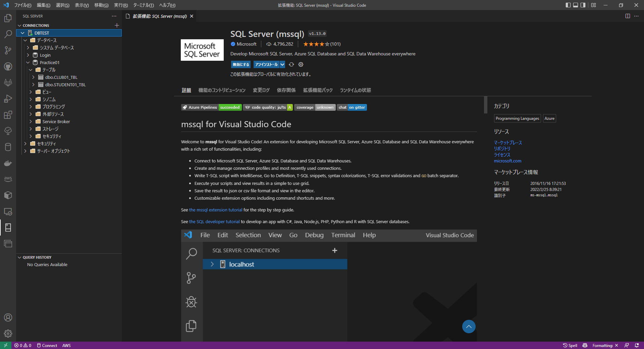The image size is (644, 349).
Task: Split the editor to the right
Action: pos(628,16)
